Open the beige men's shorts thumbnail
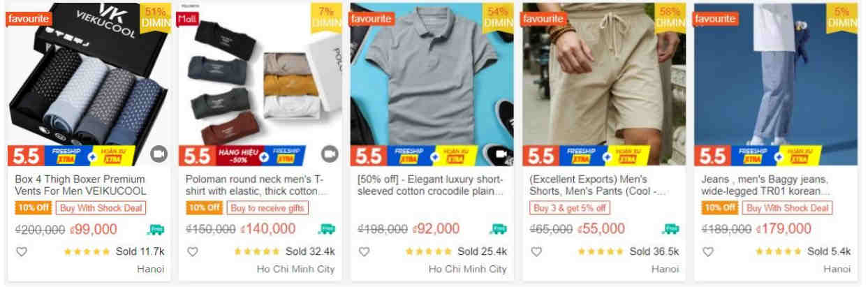Image resolution: width=868 pixels, height=287 pixels. click(x=604, y=84)
